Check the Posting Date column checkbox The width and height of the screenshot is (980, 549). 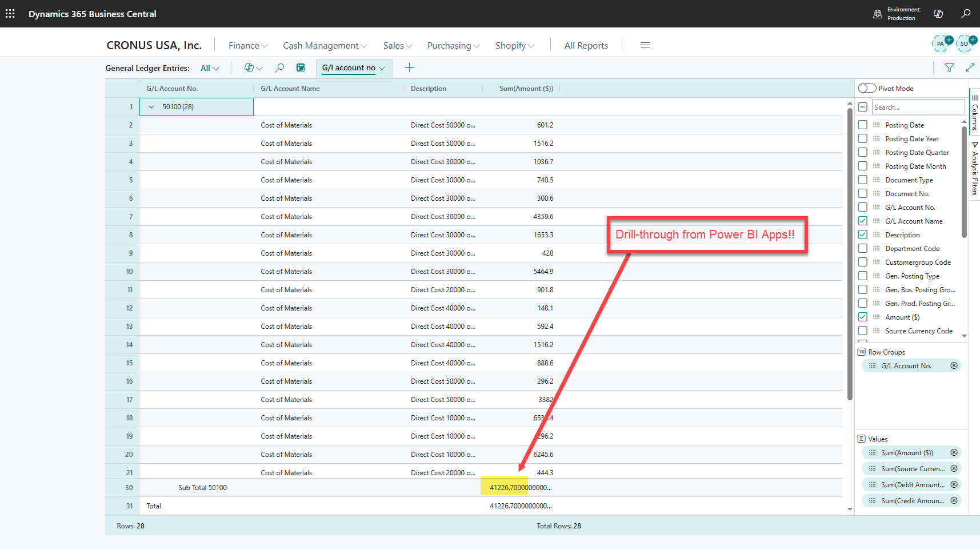pos(863,125)
